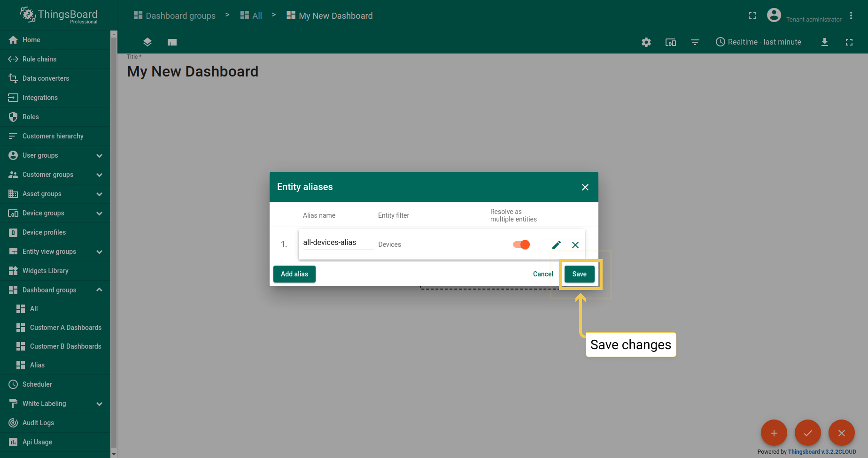Click the Device groups icon

pyautogui.click(x=13, y=213)
